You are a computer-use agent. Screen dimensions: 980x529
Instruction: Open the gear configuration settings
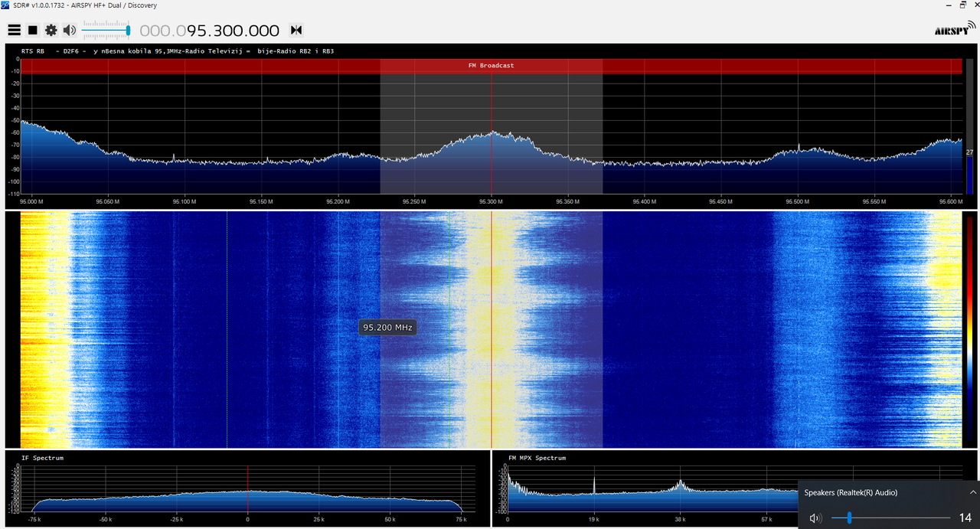(51, 31)
